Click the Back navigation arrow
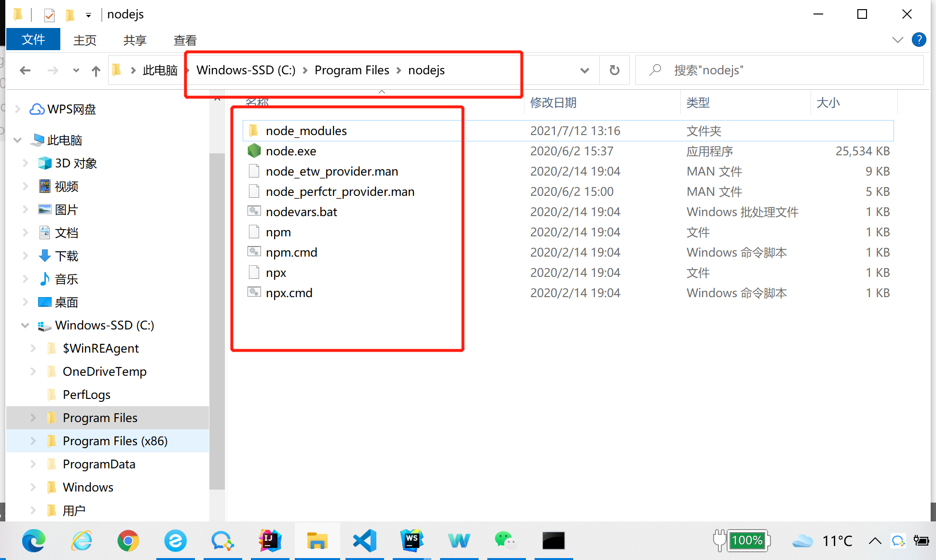936x560 pixels. click(x=25, y=71)
